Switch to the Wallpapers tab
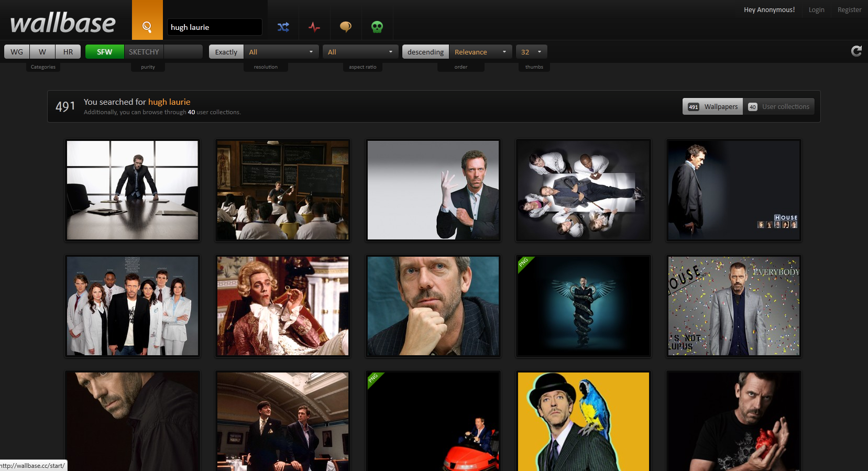The width and height of the screenshot is (868, 471). point(712,106)
